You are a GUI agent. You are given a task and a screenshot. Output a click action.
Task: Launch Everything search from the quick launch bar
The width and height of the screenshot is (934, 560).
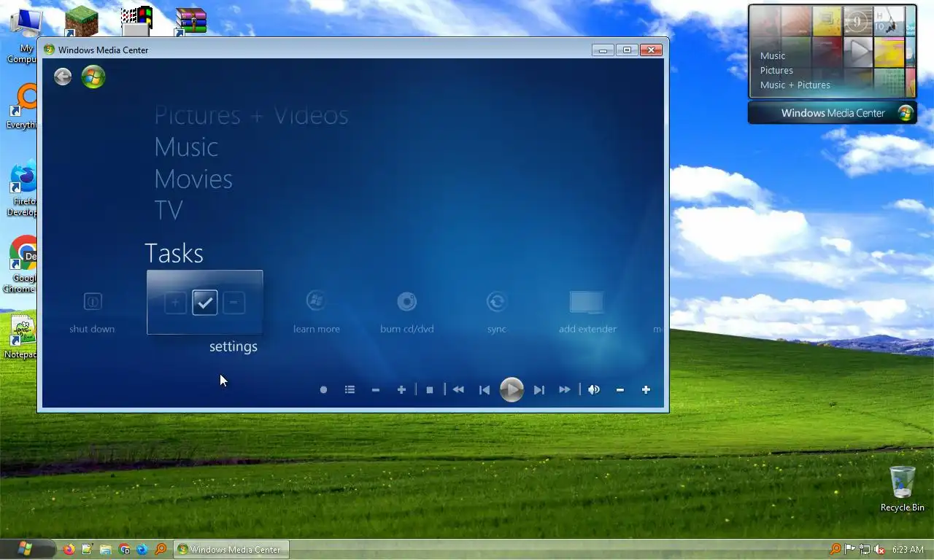(x=161, y=549)
